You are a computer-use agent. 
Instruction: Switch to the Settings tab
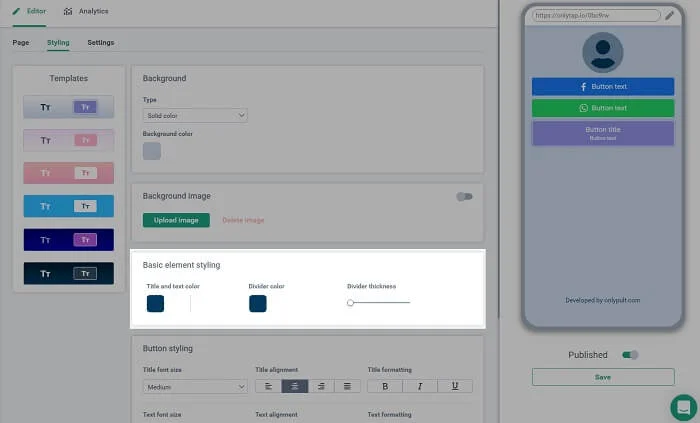tap(100, 43)
